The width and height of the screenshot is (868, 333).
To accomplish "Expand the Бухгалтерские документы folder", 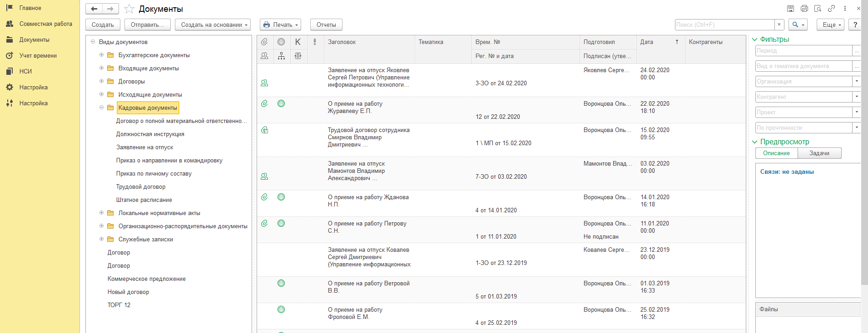I will click(101, 55).
